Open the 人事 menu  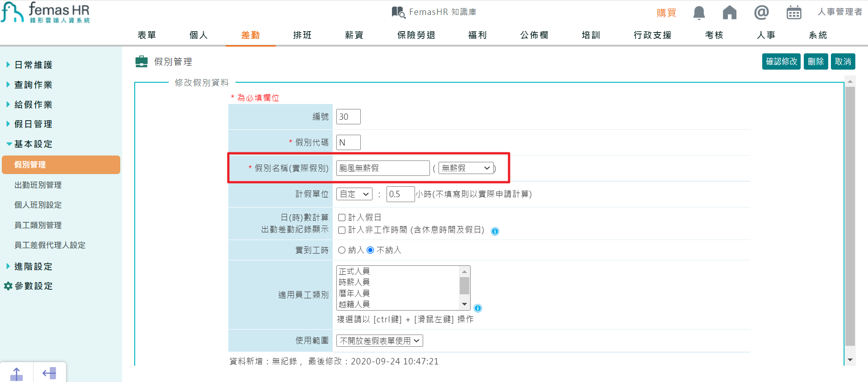coord(766,35)
